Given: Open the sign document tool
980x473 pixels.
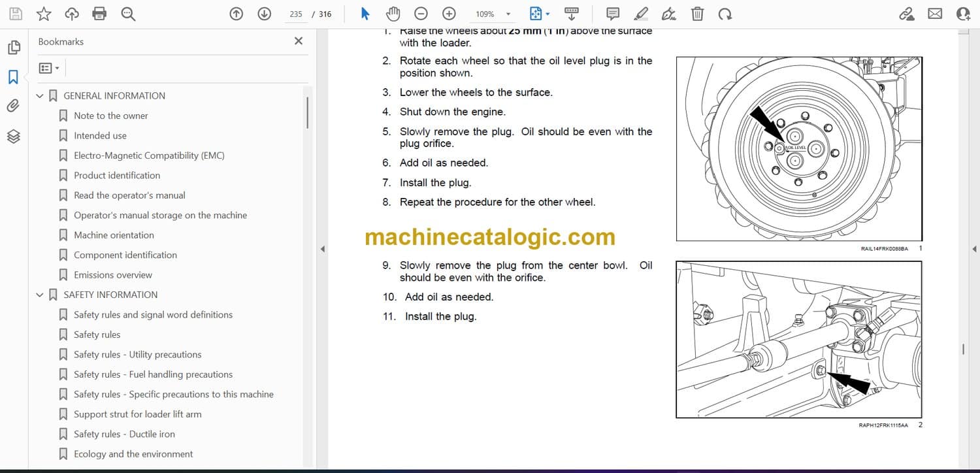Looking at the screenshot, I should click(x=668, y=14).
